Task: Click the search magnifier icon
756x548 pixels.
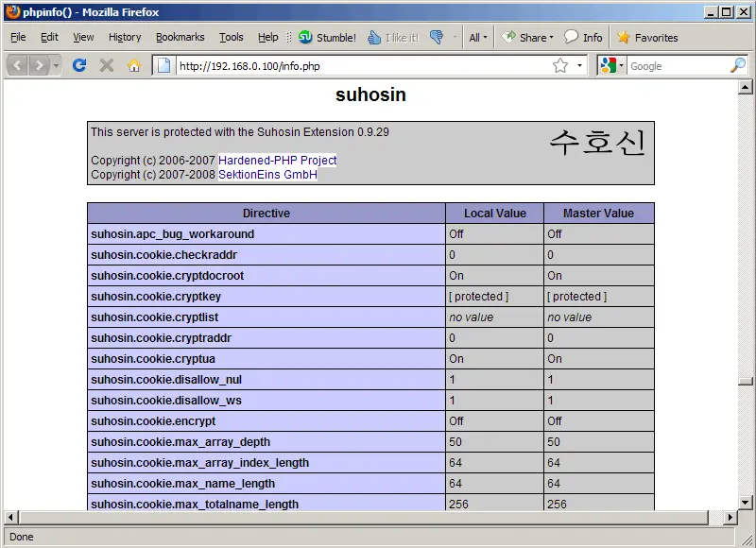Action: (x=738, y=65)
